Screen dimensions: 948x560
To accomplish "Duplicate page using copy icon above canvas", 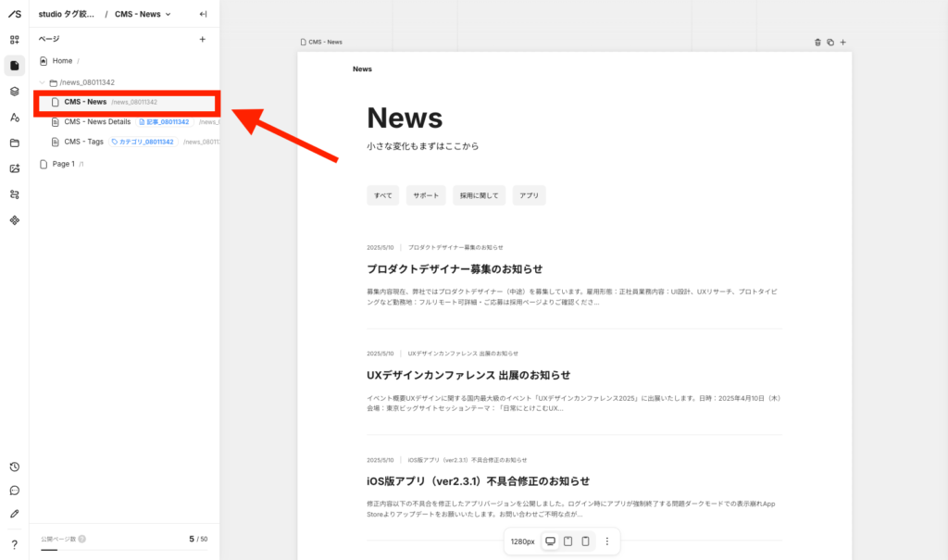I will [830, 43].
